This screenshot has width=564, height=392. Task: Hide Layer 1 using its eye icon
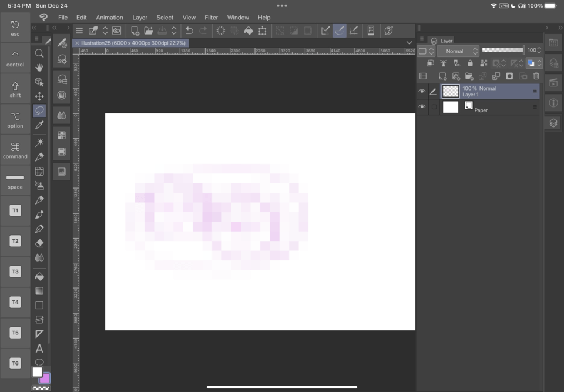(422, 92)
